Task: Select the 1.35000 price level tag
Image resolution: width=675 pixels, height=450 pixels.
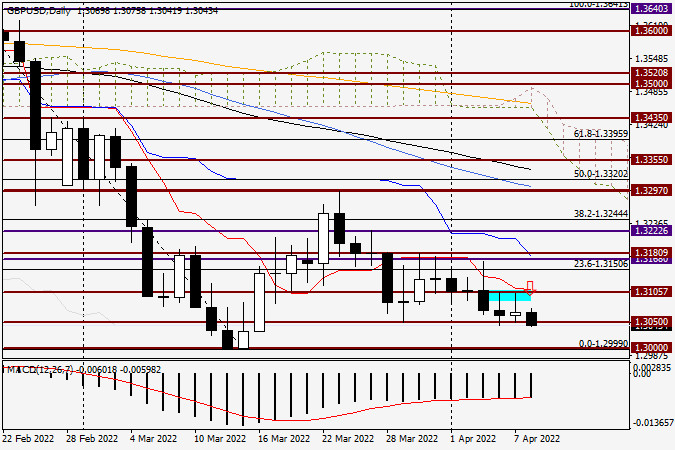Action: pyautogui.click(x=651, y=83)
